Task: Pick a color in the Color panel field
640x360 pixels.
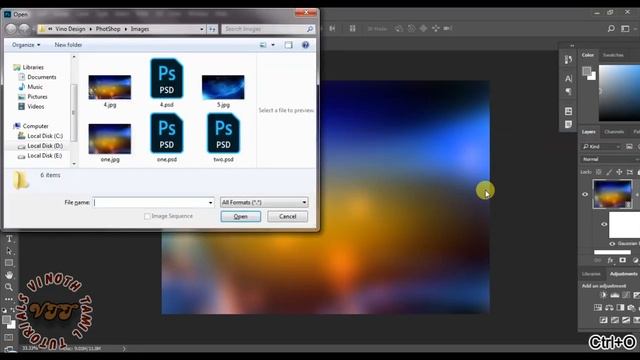Action: (x=619, y=93)
